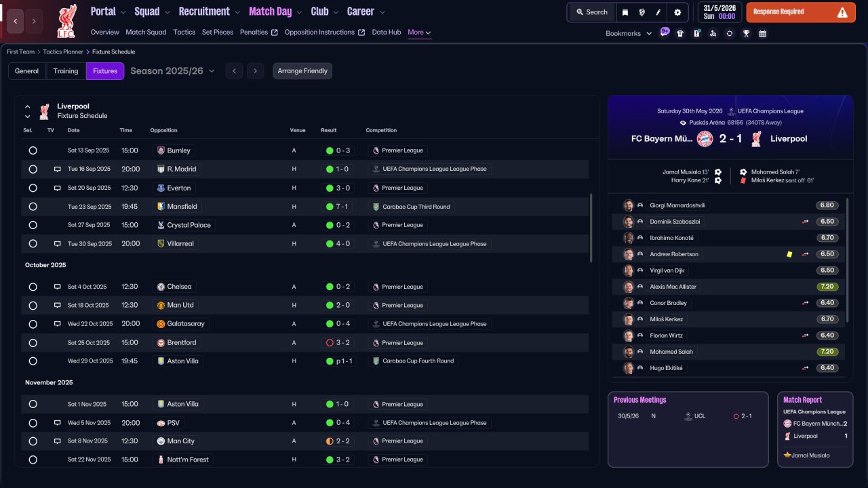Click the substitution icon for Dominik Szoboszlai

805,222
